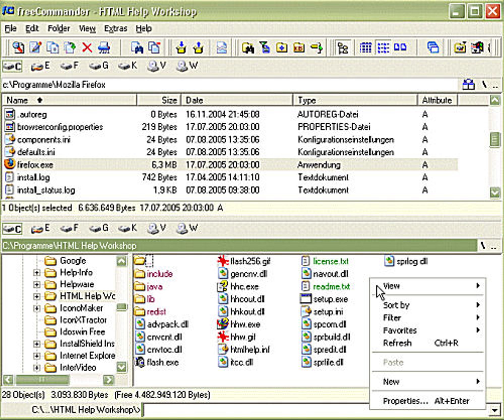Expand the Help-Info tree folder
The height and width of the screenshot is (420, 504).
[37, 273]
